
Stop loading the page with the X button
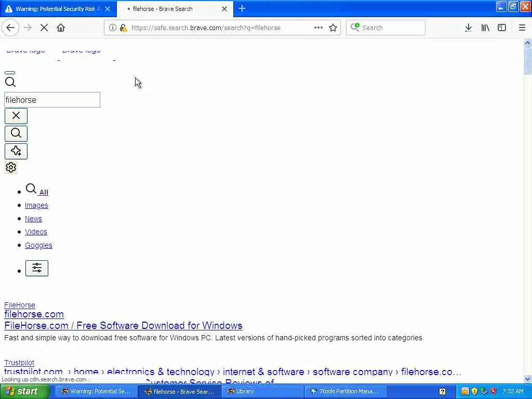tap(44, 28)
